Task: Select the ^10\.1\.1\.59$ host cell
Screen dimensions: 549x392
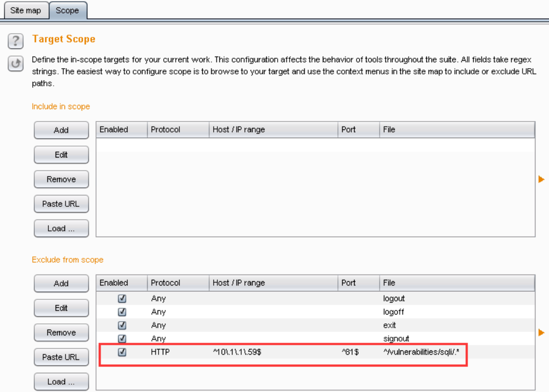Action: pos(273,352)
